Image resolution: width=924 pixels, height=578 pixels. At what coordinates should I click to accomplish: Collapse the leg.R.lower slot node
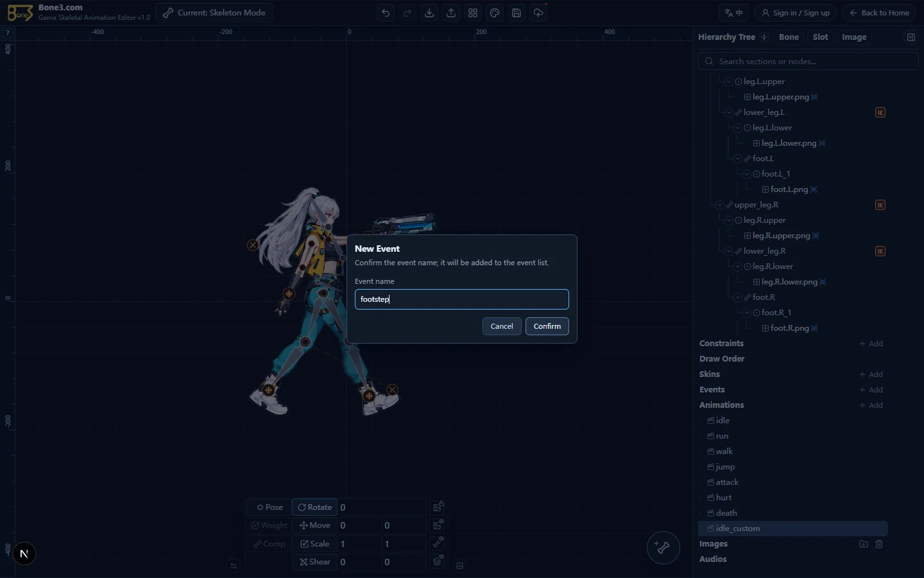[738, 267]
